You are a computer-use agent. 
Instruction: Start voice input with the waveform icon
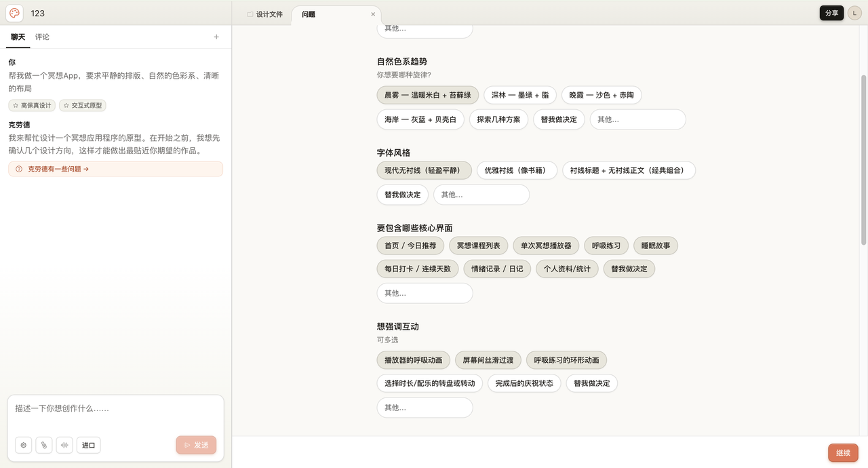click(64, 445)
